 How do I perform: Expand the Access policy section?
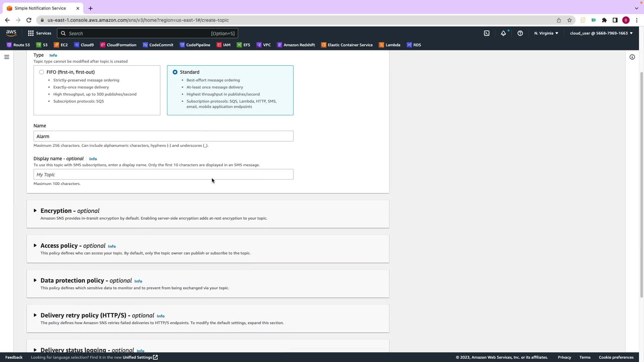point(35,246)
